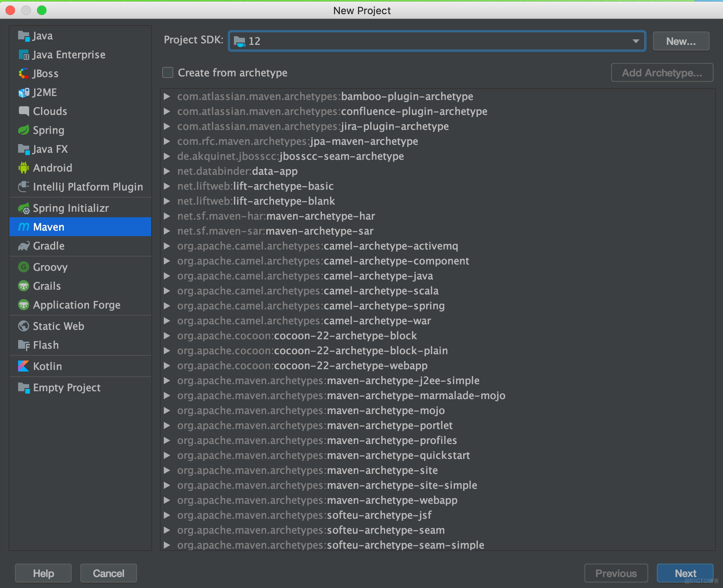This screenshot has height=588, width=723.
Task: Select net.databinder:data-app archetype row
Action: (x=438, y=171)
